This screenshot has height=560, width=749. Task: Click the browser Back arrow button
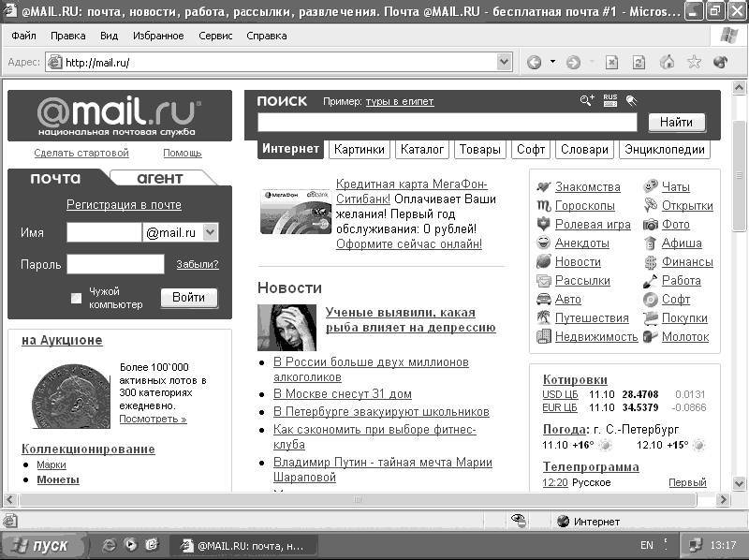click(534, 62)
